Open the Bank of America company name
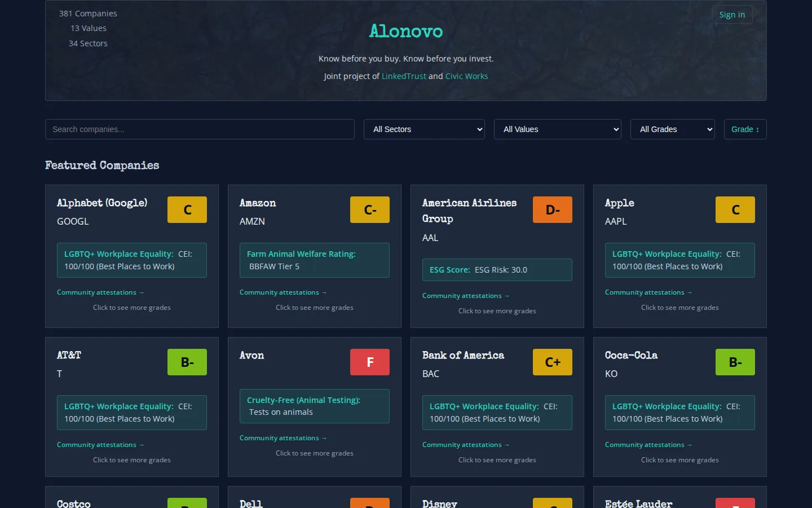This screenshot has width=812, height=508. 464,356
